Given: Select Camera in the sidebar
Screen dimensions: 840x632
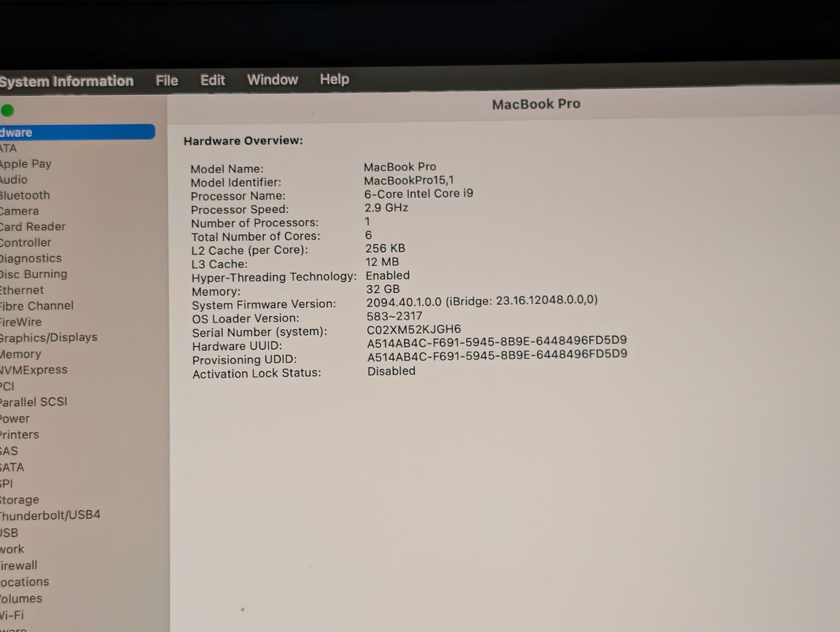Looking at the screenshot, I should point(19,211).
